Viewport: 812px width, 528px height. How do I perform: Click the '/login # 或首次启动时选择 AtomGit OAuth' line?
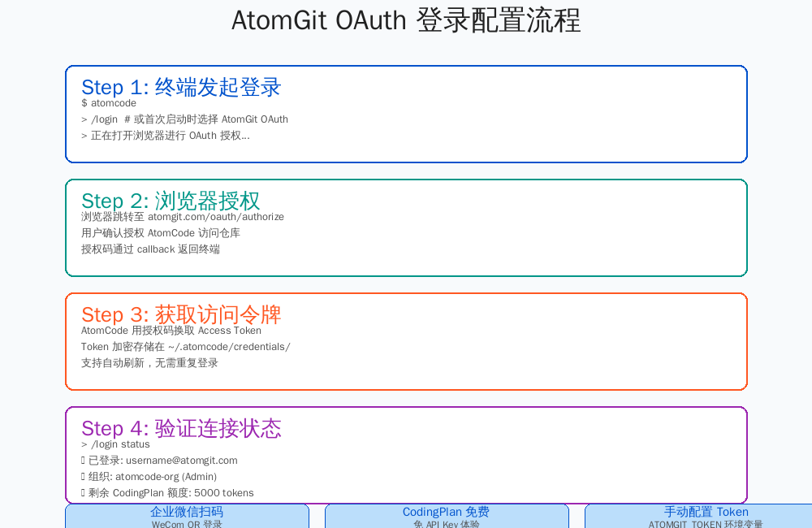tap(184, 119)
